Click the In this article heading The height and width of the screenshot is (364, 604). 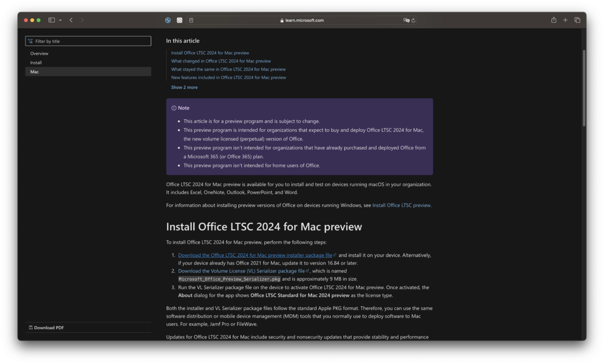click(183, 41)
